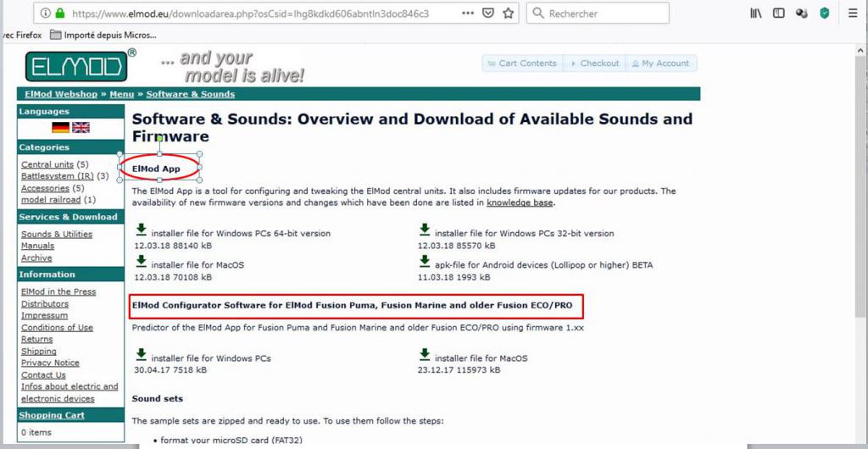Open the model railroad category
868x449 pixels.
51,200
